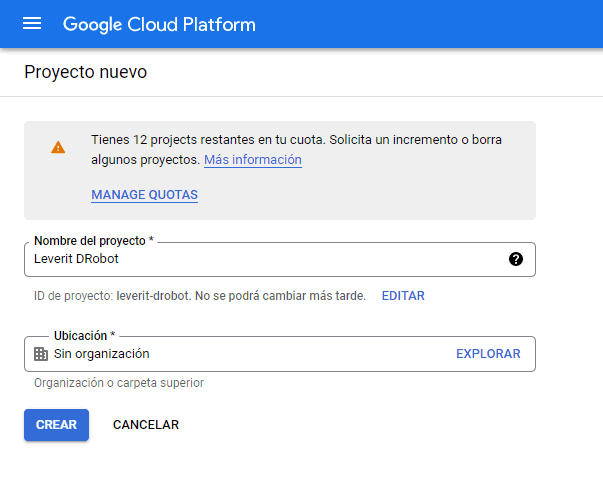
Task: Focus the Nombre del proyecto text field
Action: click(280, 259)
